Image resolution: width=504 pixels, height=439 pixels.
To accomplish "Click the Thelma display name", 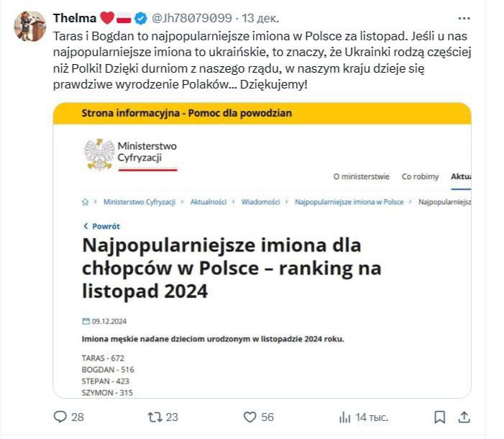I will tap(73, 17).
